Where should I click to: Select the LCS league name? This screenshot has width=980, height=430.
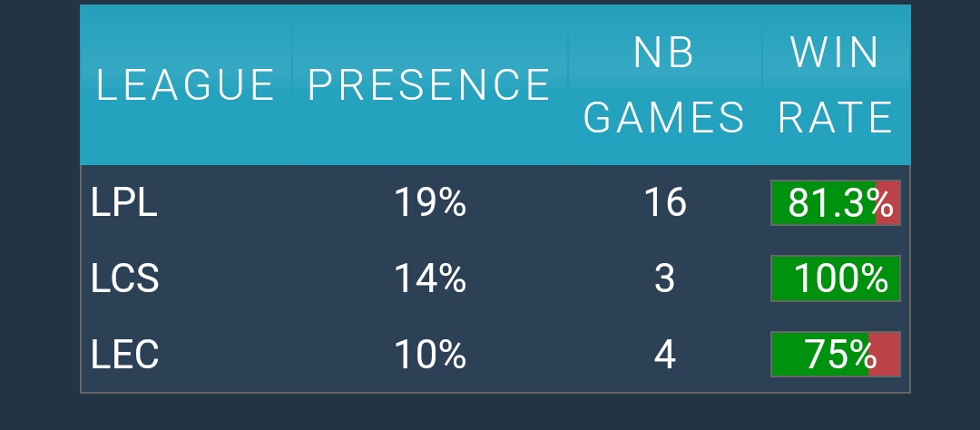coord(125,279)
